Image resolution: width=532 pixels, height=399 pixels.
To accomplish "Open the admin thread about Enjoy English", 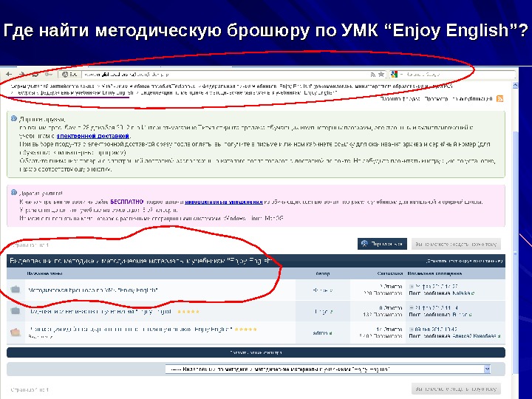I will pyautogui.click(x=131, y=329).
